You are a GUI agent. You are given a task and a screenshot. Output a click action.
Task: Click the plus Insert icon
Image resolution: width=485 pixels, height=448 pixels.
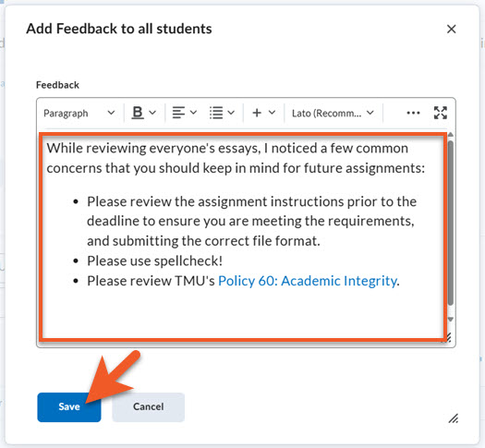tap(257, 113)
